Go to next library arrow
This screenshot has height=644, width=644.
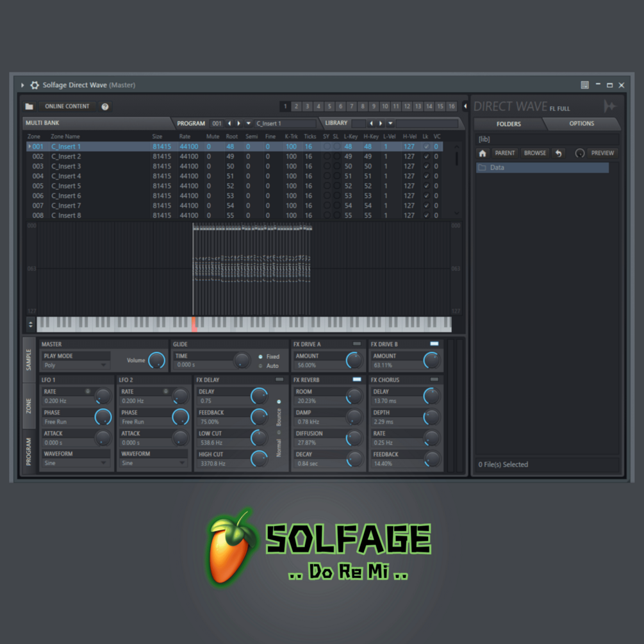tap(381, 123)
